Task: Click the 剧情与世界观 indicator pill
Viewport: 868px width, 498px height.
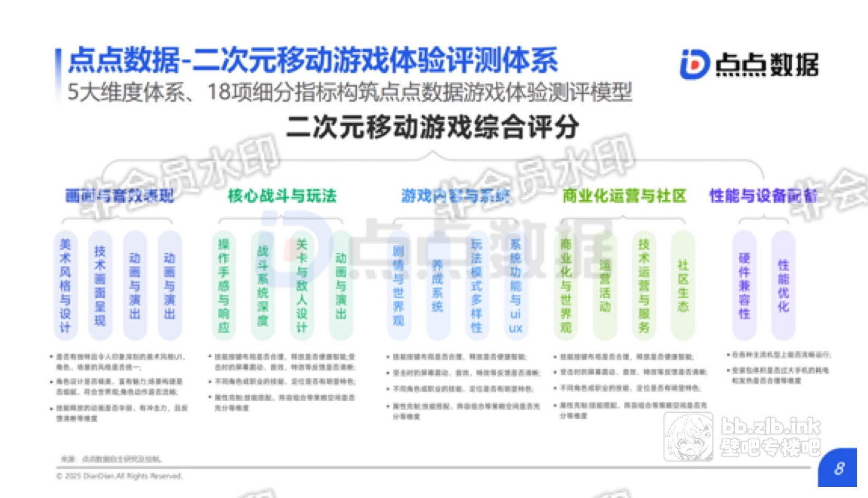Action: click(399, 285)
